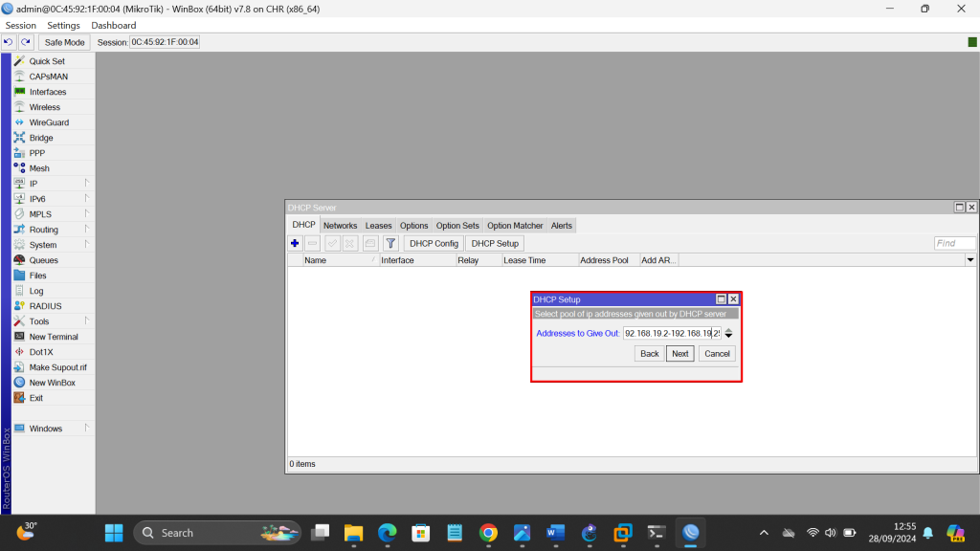The image size is (980, 551).
Task: Launch New Terminal from the sidebar
Action: point(54,337)
